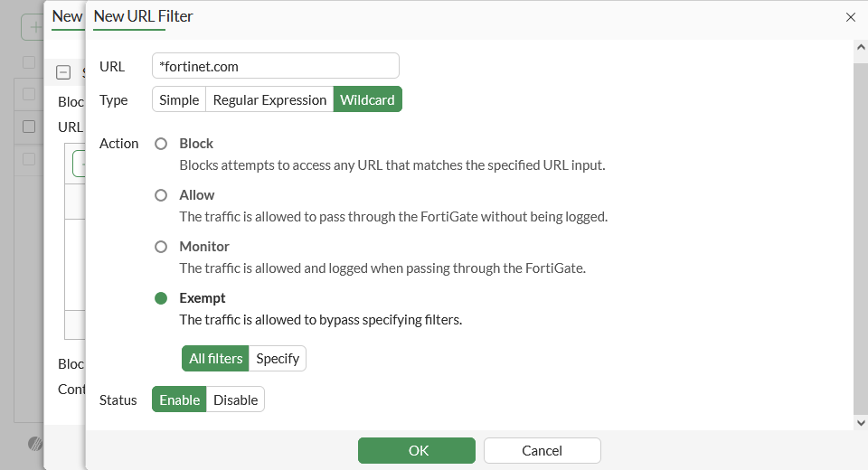Screen dimensions: 868x470
Task: Click the URL input field
Action: coord(275,66)
